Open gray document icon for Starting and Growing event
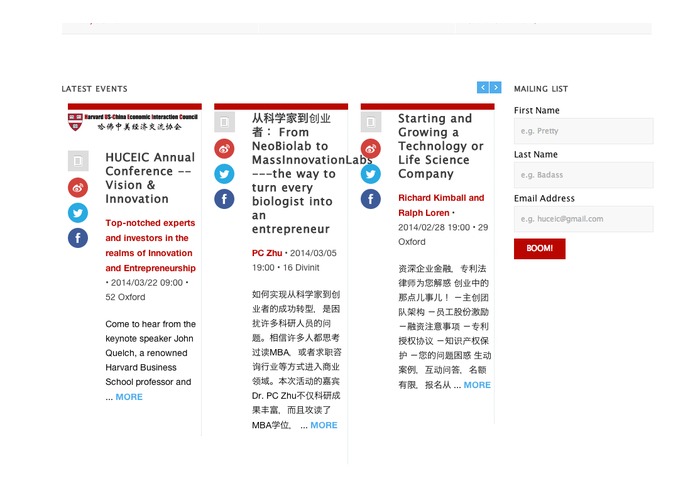Viewport: 695px width, 494px height. click(x=371, y=122)
